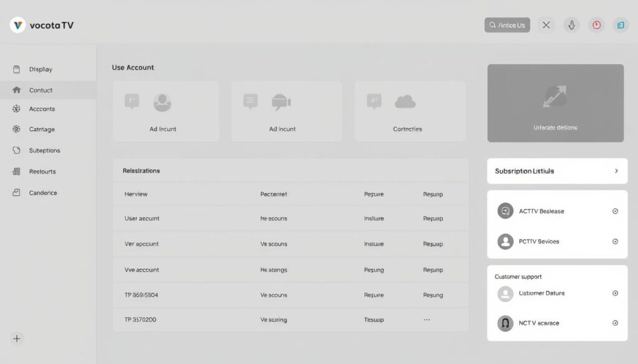Click the Relesirations table heading
638x364 pixels.
tap(141, 170)
